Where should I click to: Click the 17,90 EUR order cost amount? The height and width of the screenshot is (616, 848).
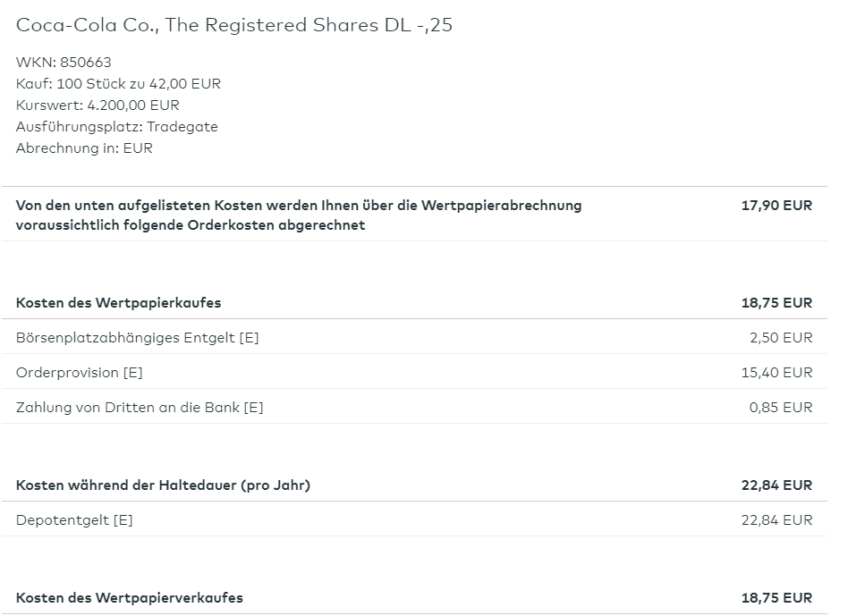coord(776,206)
